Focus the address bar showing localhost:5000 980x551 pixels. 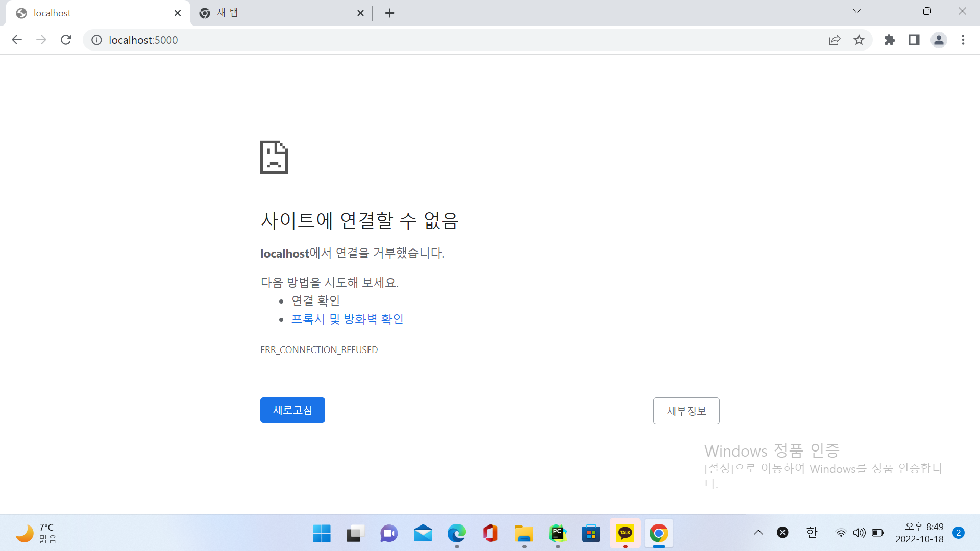pos(459,40)
